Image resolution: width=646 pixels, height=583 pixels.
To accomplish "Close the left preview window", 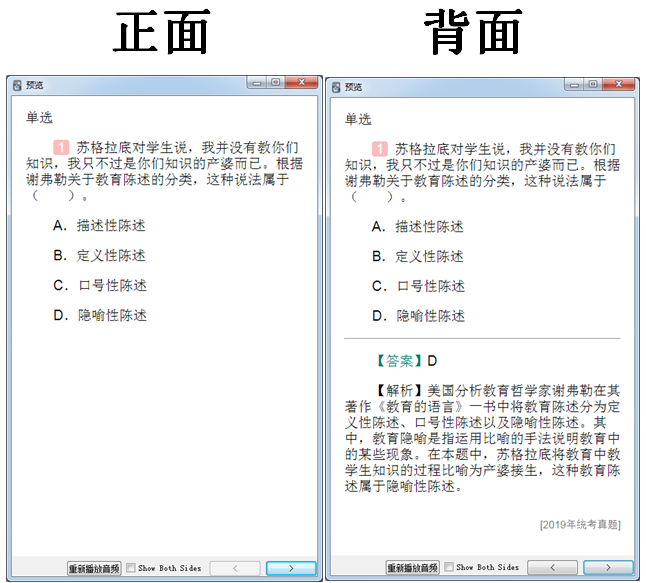I will coord(302,83).
